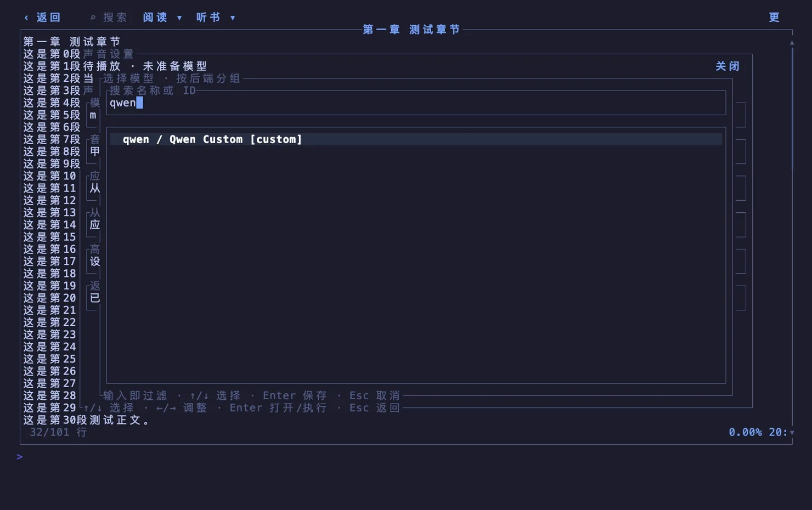Open the 听书 menu

(x=208, y=18)
